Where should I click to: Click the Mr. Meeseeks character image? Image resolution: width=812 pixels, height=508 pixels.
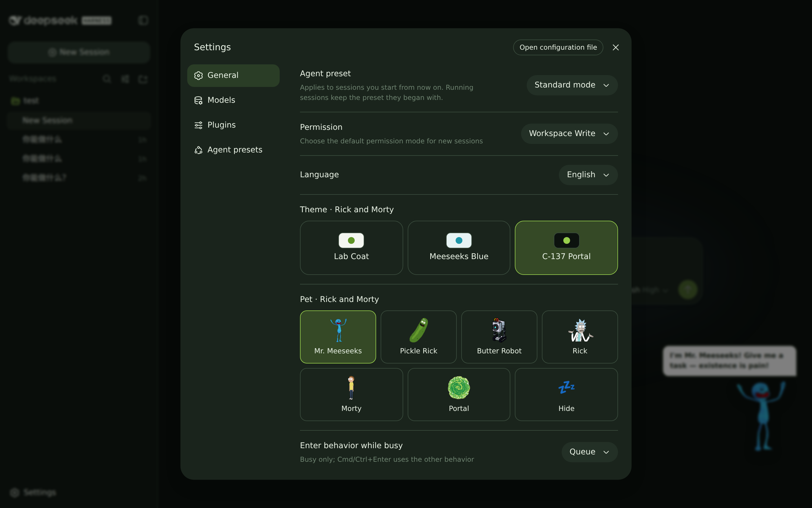(x=339, y=330)
